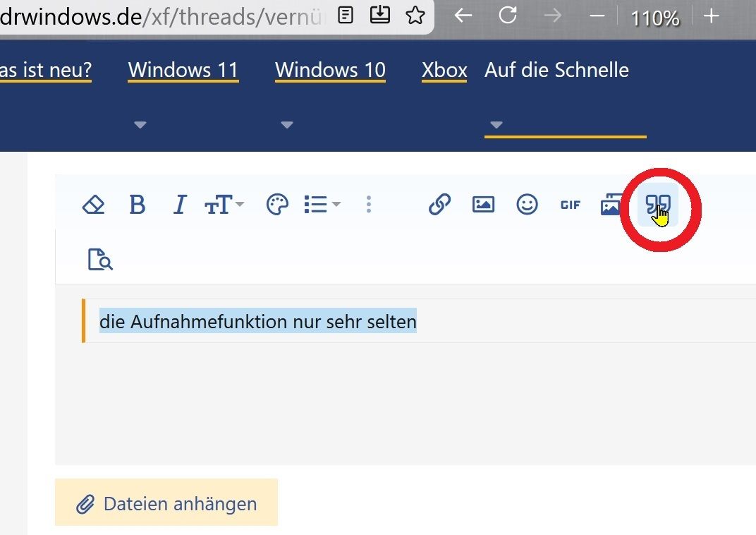The height and width of the screenshot is (535, 756).
Task: Toggle bold formatting
Action: tap(137, 205)
